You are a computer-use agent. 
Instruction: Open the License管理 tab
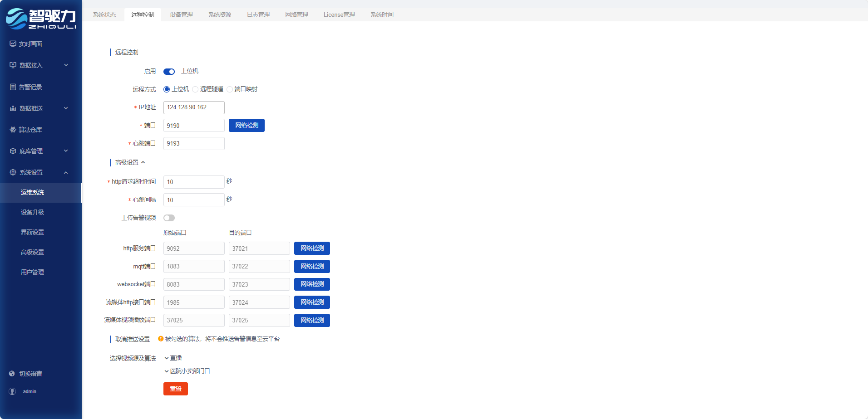(x=339, y=15)
